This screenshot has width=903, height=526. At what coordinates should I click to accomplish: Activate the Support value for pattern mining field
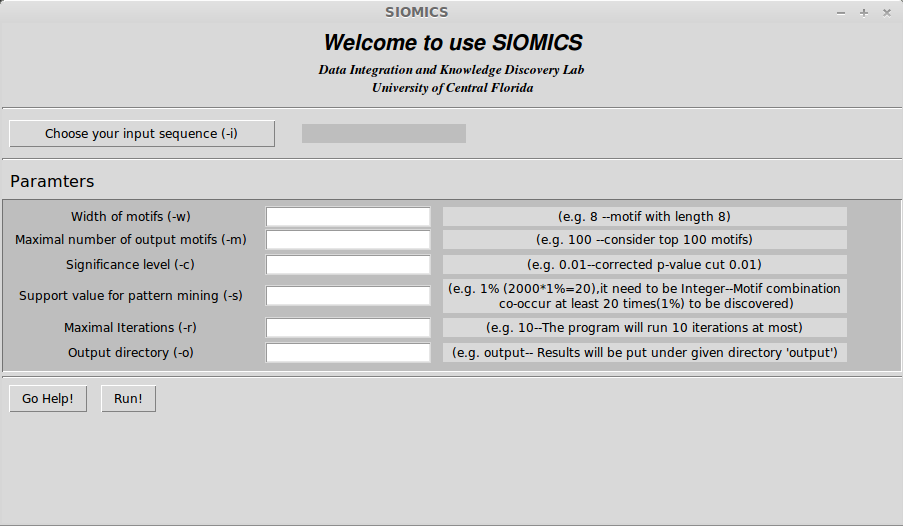pyautogui.click(x=348, y=296)
